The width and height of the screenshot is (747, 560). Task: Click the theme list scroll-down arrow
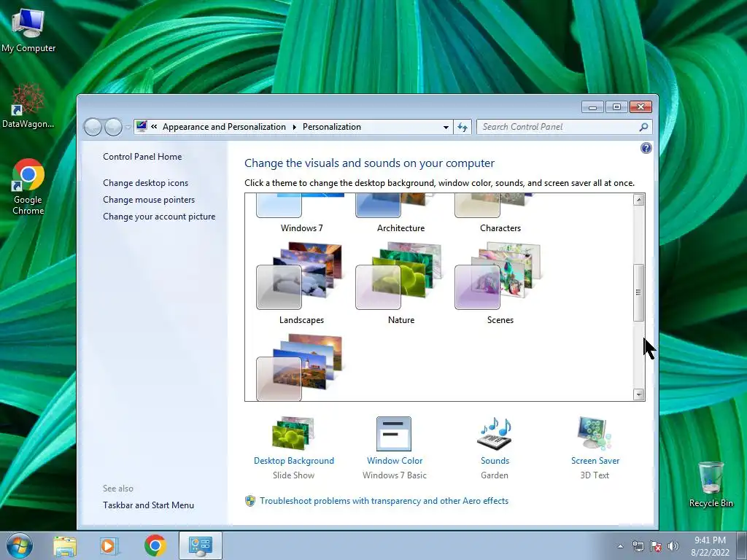[639, 394]
